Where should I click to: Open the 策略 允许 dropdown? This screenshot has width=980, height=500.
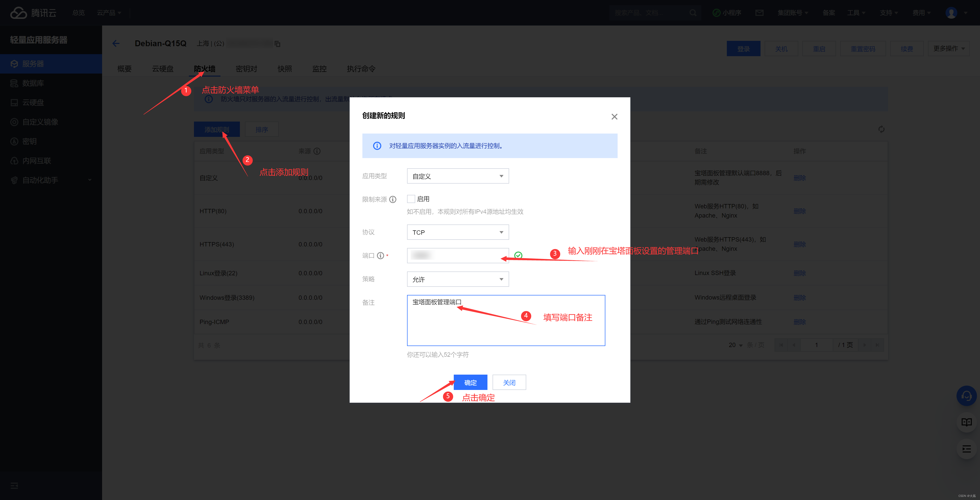(458, 279)
